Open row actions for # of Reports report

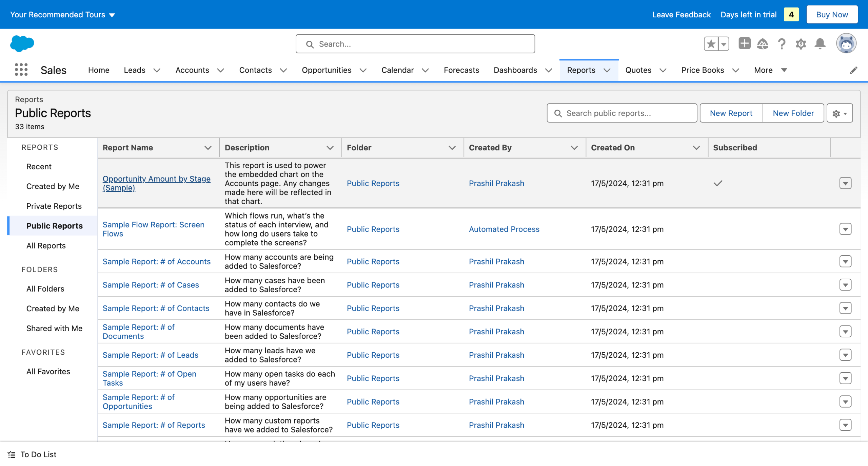[845, 425]
